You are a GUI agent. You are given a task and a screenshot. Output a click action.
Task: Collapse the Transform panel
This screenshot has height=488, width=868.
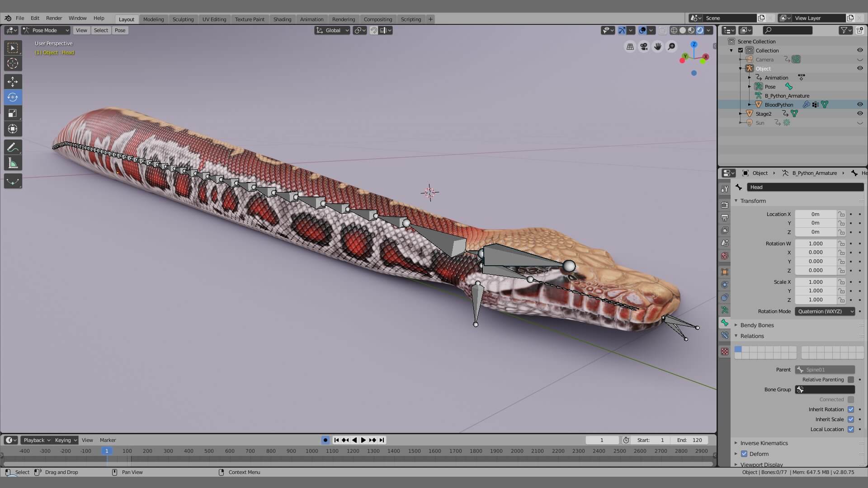tap(753, 201)
